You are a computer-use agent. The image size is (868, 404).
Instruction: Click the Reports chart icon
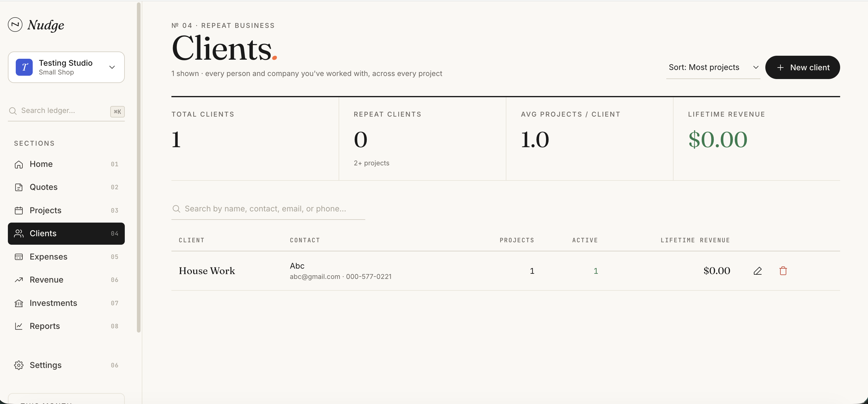(x=19, y=326)
